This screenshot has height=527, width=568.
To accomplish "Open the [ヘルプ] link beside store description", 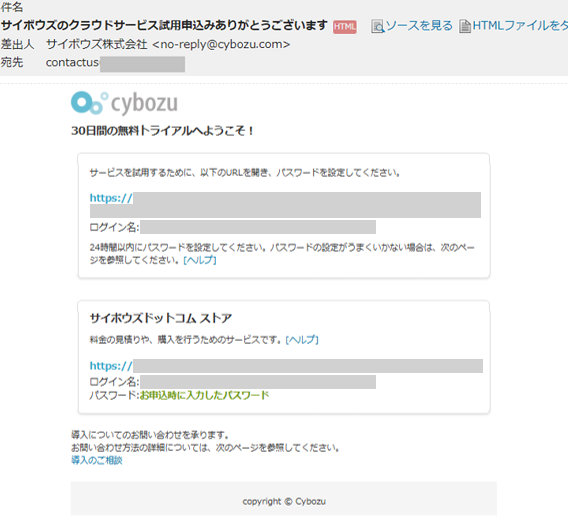I will coord(302,340).
